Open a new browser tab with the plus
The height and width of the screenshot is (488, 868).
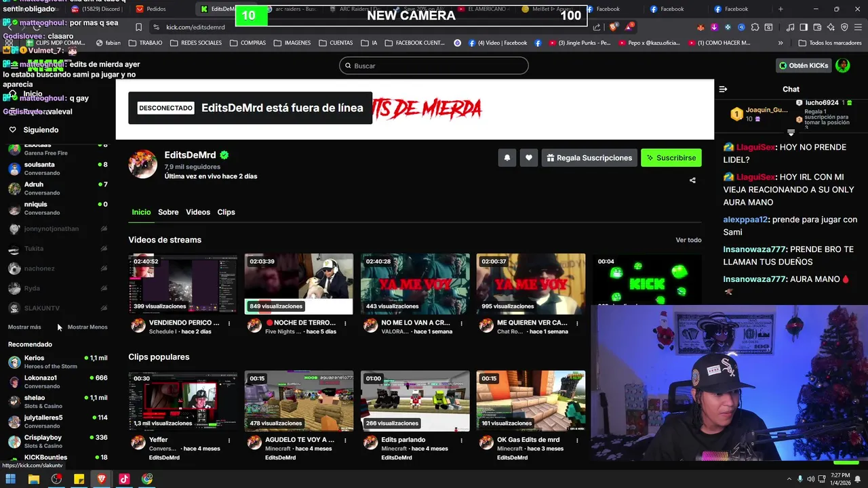pyautogui.click(x=781, y=9)
